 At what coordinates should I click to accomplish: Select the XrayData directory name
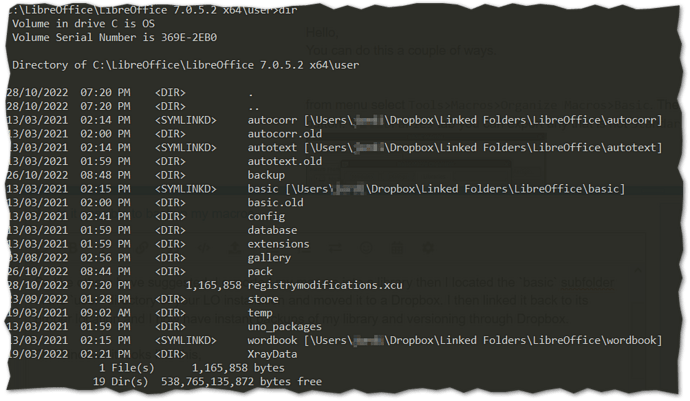click(272, 354)
